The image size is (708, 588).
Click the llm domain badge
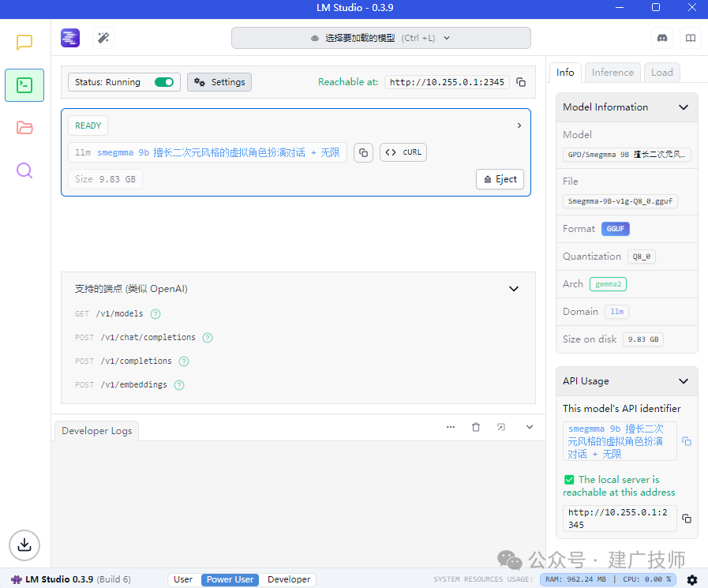616,312
